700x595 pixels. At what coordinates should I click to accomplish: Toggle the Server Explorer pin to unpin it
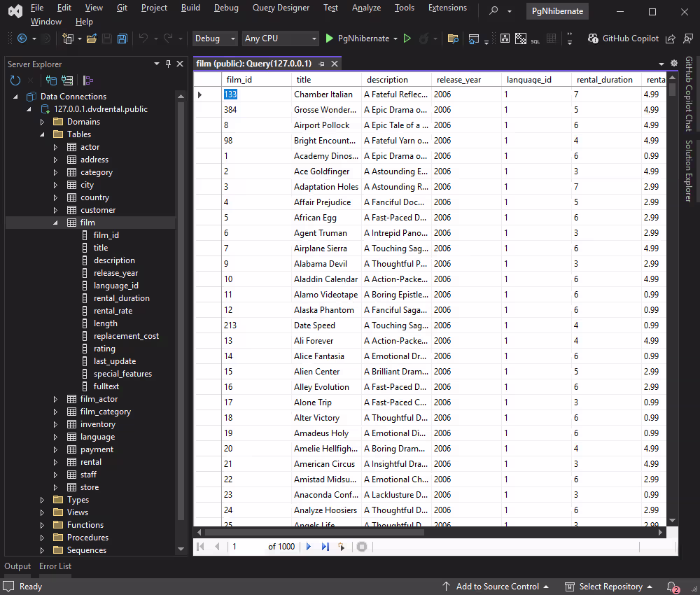(x=167, y=64)
